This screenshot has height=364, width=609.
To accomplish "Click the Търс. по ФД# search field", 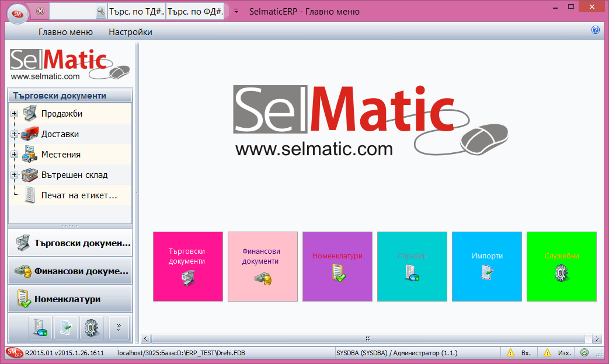I will point(196,12).
